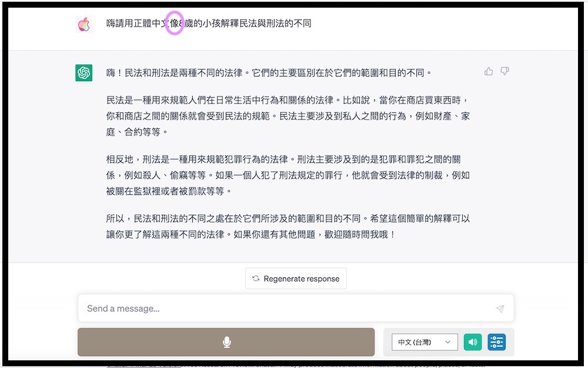Image resolution: width=588 pixels, height=368 pixels.
Task: Click the paragraph starting 嗨！民法和刑法是兩種
Action: tap(269, 72)
